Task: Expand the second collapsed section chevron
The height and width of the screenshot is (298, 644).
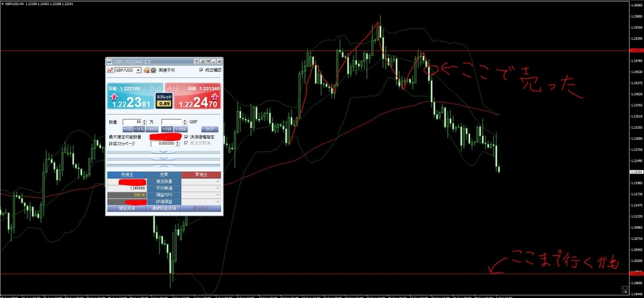Action: click(164, 159)
